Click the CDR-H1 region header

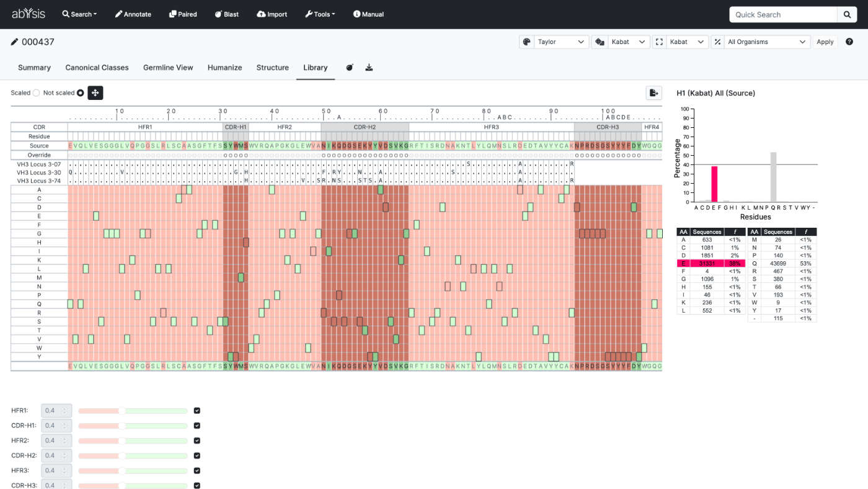(236, 127)
